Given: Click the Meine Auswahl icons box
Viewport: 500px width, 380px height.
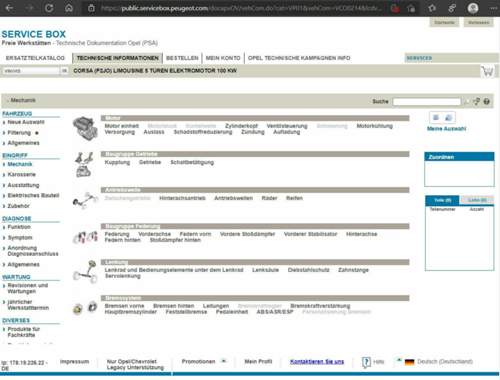Looking at the screenshot, I should 442,117.
